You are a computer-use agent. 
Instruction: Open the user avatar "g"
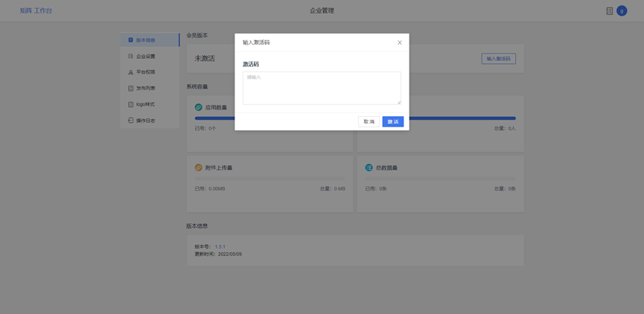click(x=622, y=11)
